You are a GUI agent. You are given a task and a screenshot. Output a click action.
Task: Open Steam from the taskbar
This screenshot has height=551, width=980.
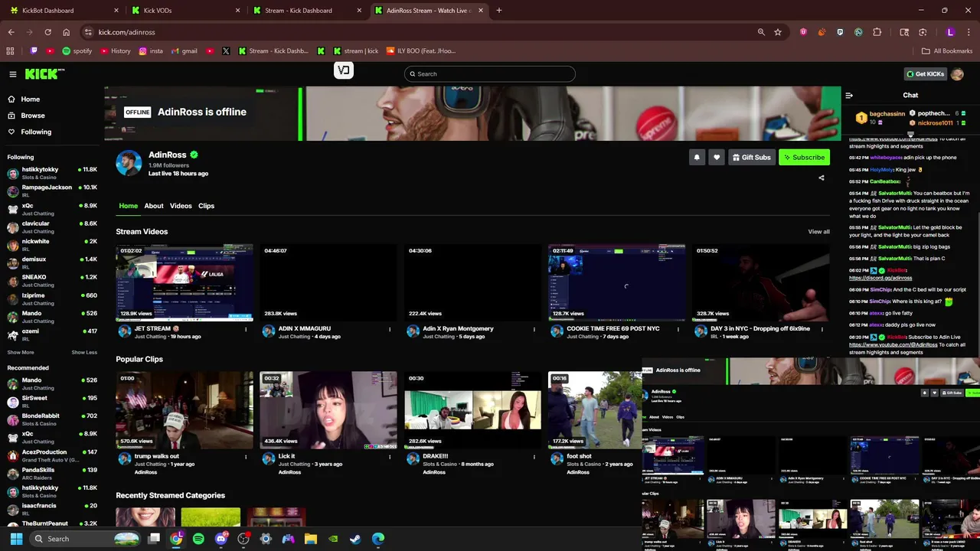(x=355, y=539)
